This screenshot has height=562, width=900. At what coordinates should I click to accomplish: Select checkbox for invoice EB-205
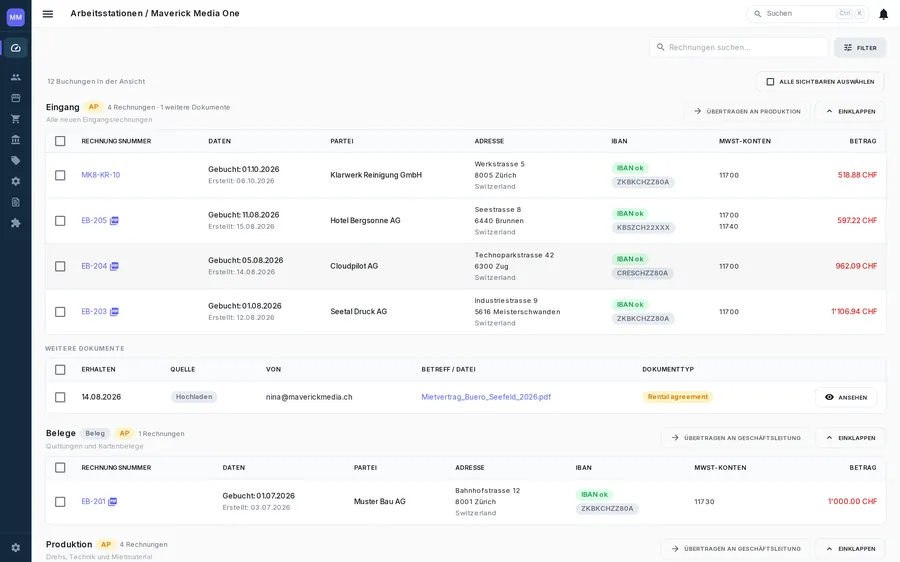(x=60, y=220)
